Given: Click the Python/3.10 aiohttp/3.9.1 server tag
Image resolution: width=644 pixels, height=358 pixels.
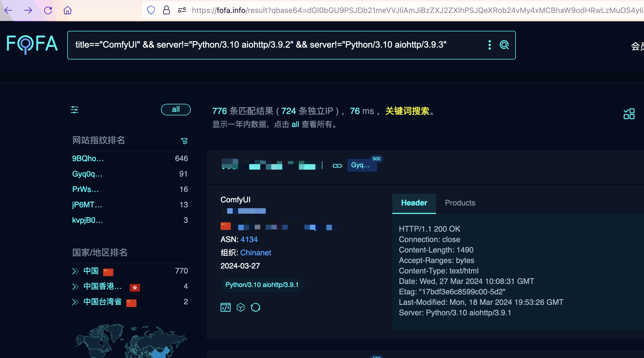Looking at the screenshot, I should (x=262, y=285).
